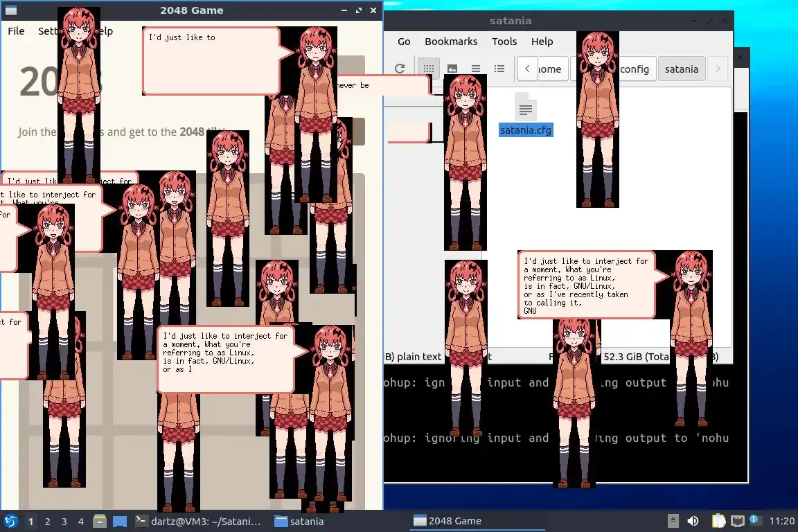Switch to virtual desktop 4
The width and height of the screenshot is (798, 532).
pyautogui.click(x=81, y=522)
